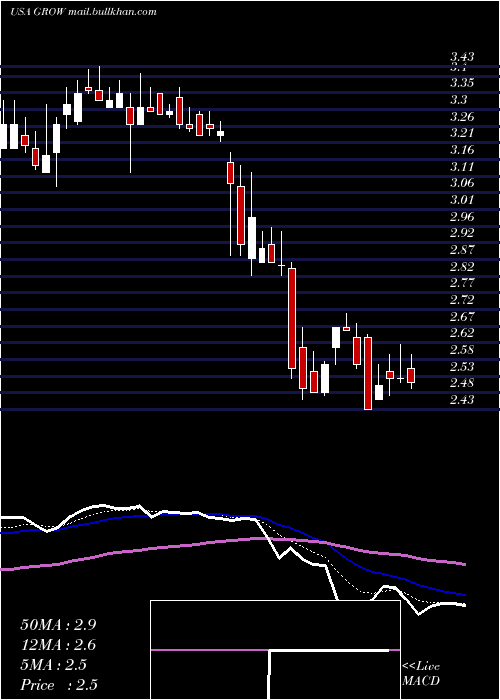Click the 2.43 price axis label

pyautogui.click(x=462, y=400)
